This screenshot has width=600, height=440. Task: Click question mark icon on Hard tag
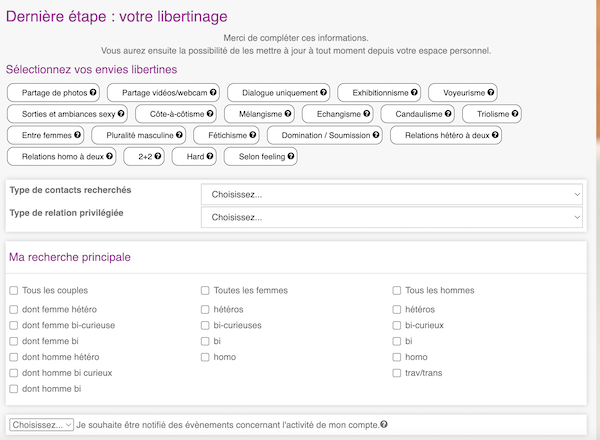pyautogui.click(x=209, y=156)
